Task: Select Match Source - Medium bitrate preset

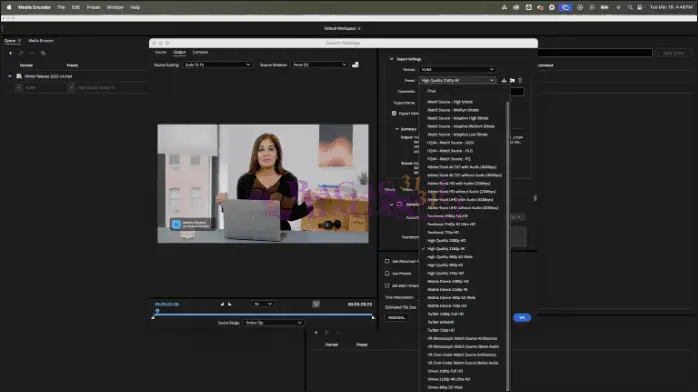Action: click(x=453, y=110)
